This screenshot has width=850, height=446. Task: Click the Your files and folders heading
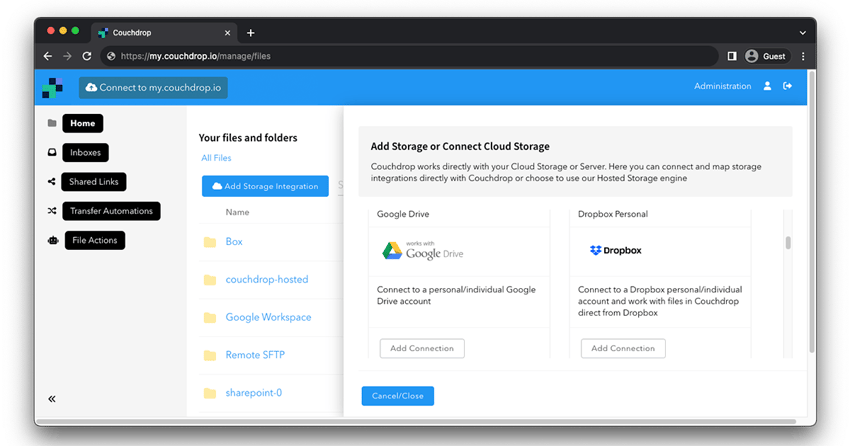coord(248,138)
